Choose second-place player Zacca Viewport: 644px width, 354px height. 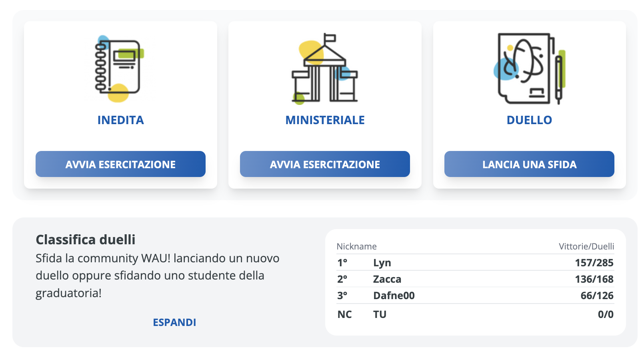(x=387, y=279)
